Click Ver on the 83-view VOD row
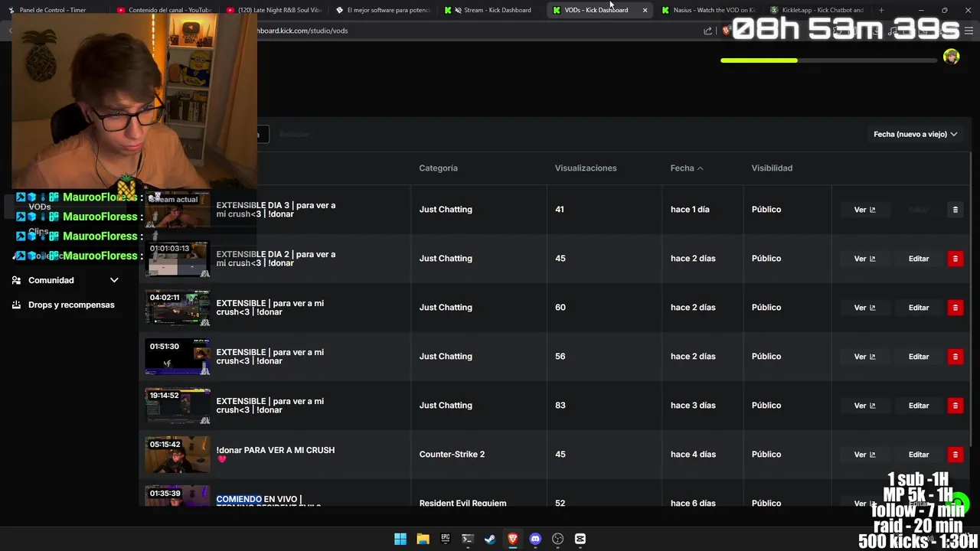The width and height of the screenshot is (980, 551). 864,406
